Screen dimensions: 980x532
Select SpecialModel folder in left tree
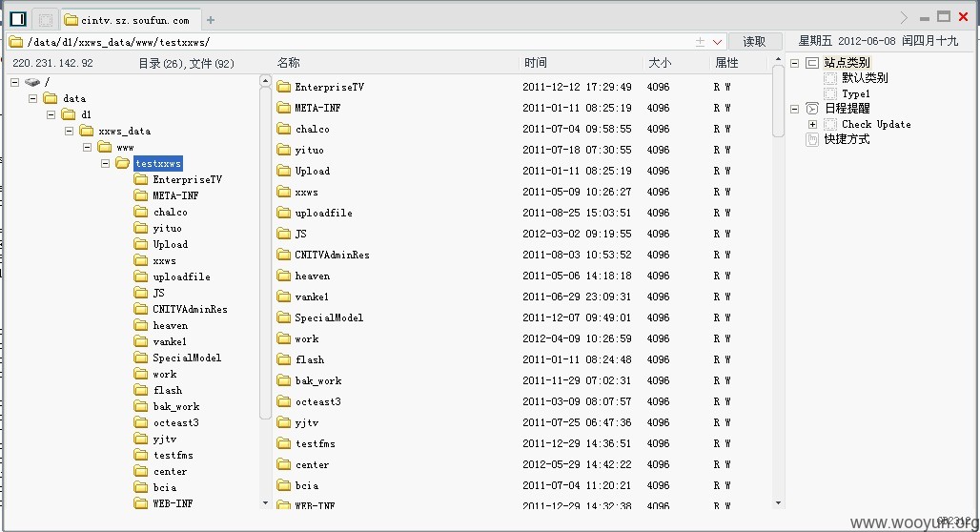pos(187,358)
